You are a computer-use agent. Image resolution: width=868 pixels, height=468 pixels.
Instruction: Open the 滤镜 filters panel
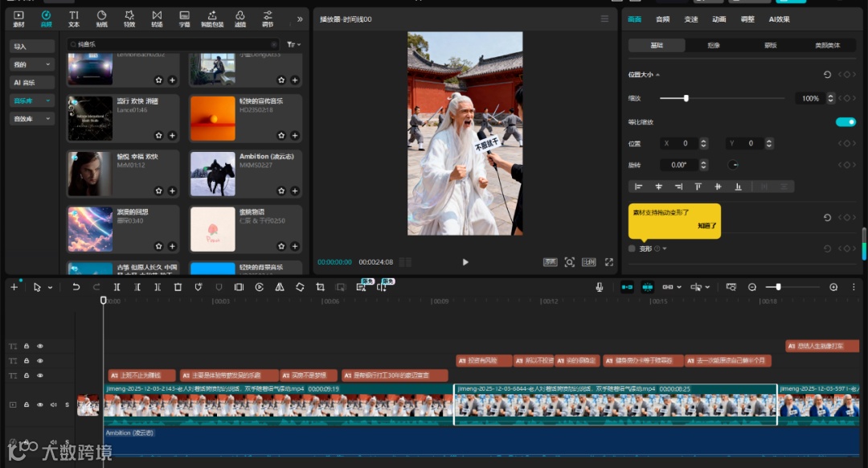click(x=240, y=18)
